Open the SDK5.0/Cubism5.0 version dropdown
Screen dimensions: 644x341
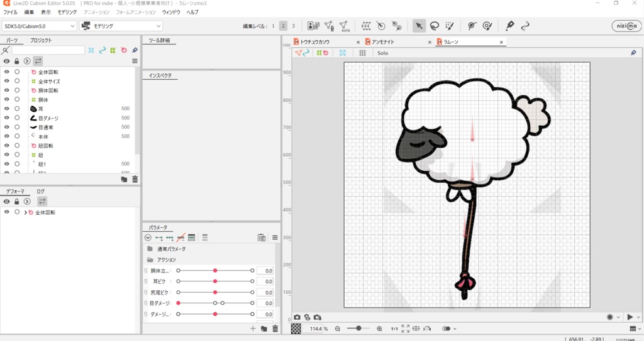click(39, 26)
